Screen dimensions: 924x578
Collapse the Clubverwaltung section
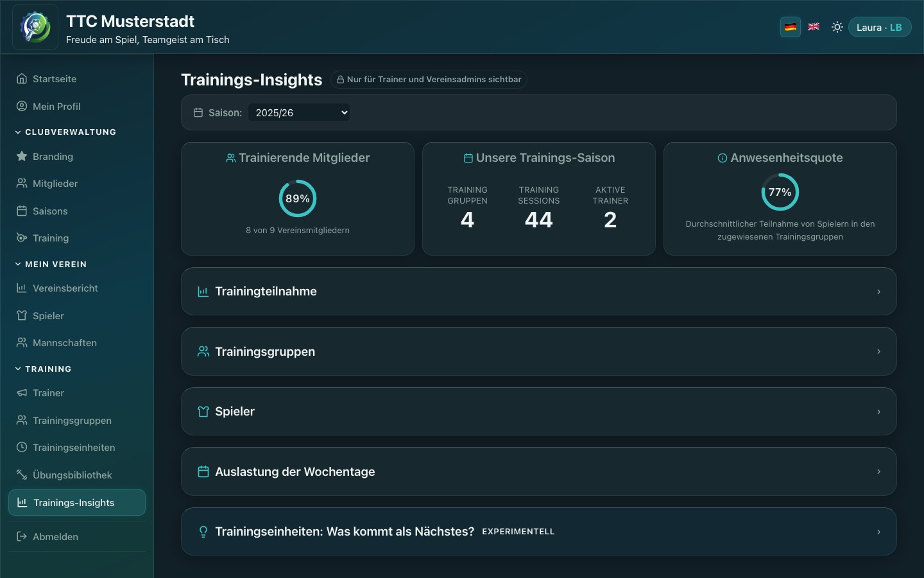[65, 132]
